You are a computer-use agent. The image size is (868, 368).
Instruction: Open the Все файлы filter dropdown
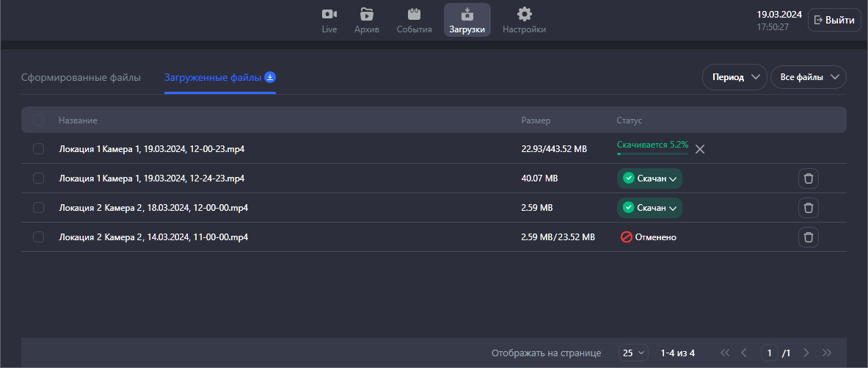808,77
